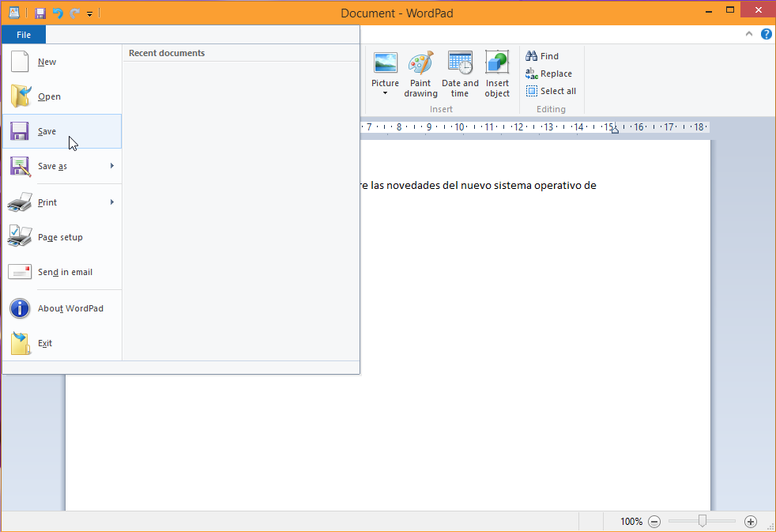Insert a picture using the Picture icon
The height and width of the screenshot is (532, 776).
[x=385, y=64]
